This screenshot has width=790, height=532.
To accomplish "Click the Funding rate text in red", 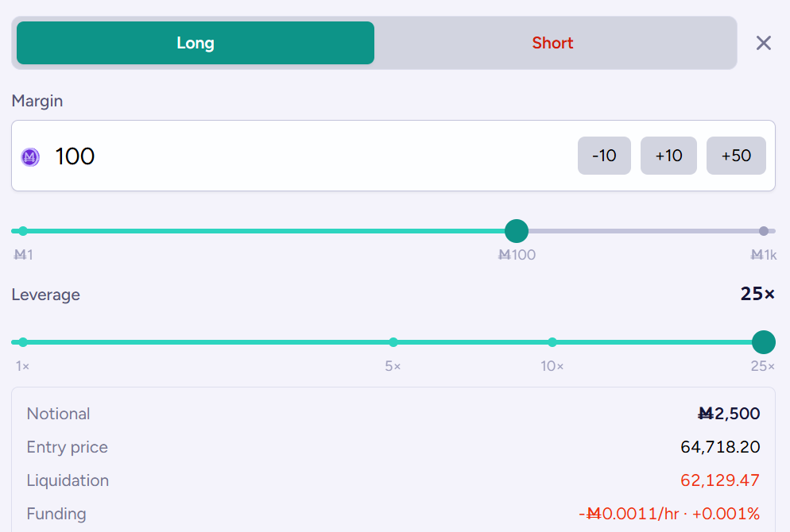I will pos(669,514).
